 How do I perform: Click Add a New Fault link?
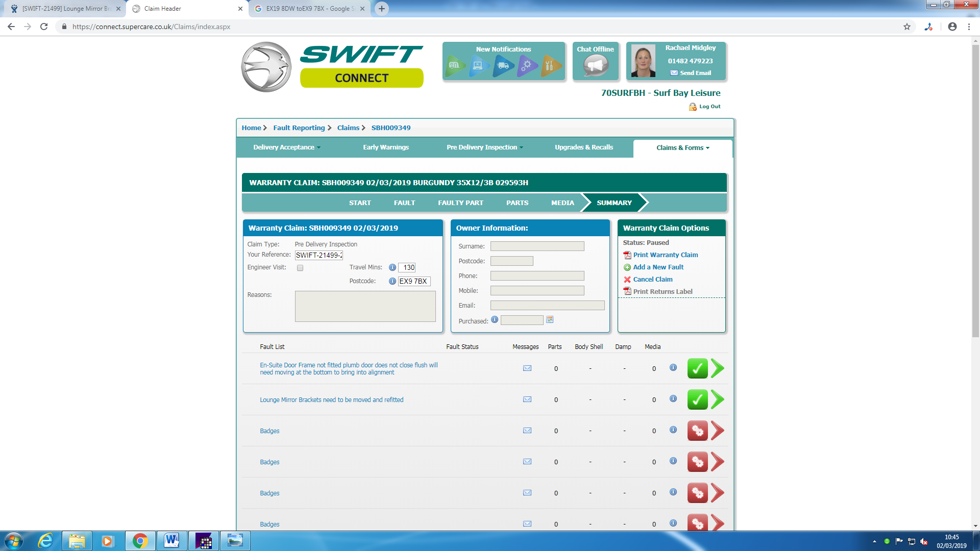[x=658, y=267]
